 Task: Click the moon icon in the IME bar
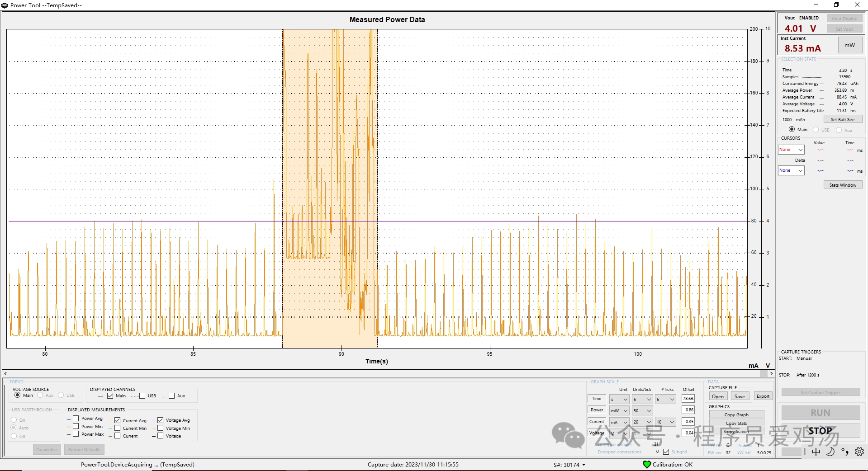coord(830,452)
